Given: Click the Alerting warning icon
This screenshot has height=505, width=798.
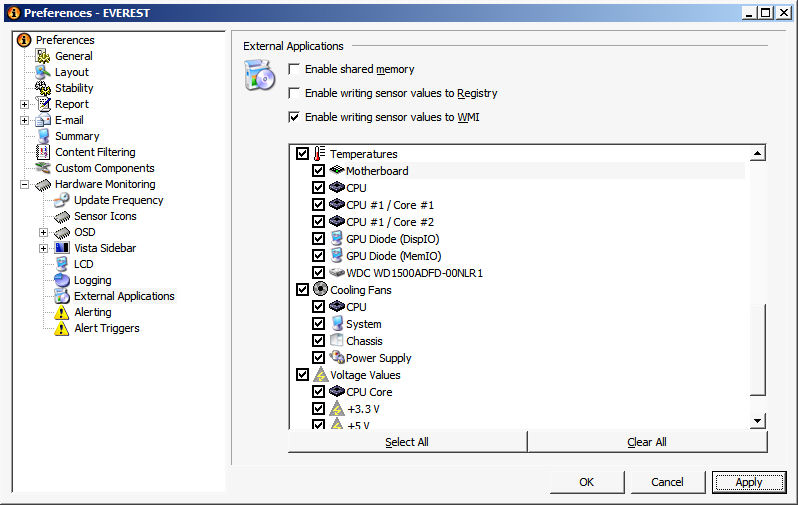Looking at the screenshot, I should tap(62, 312).
